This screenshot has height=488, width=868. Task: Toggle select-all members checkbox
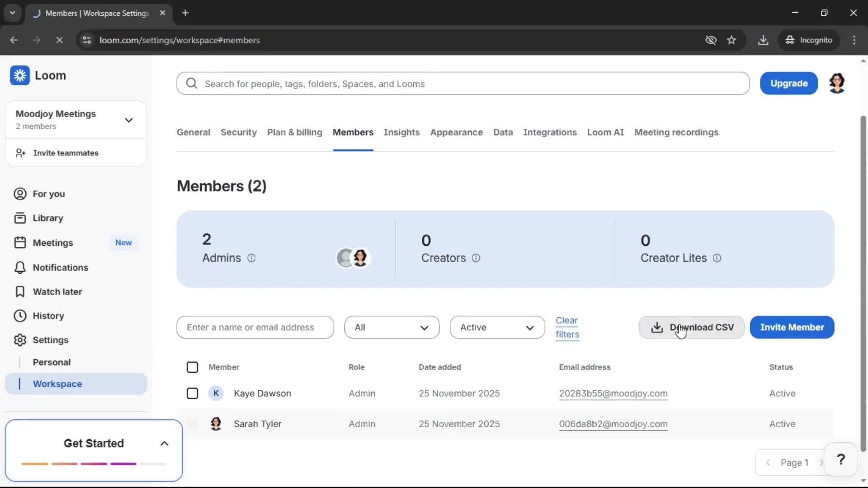(x=192, y=367)
